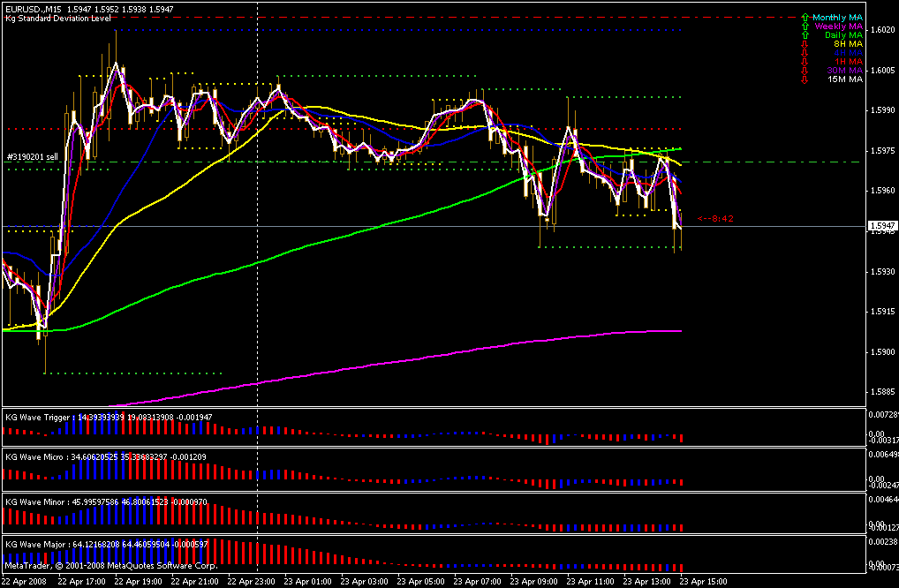Click the 23 Apr 03:00 time label
899x588 pixels.
tap(365, 581)
